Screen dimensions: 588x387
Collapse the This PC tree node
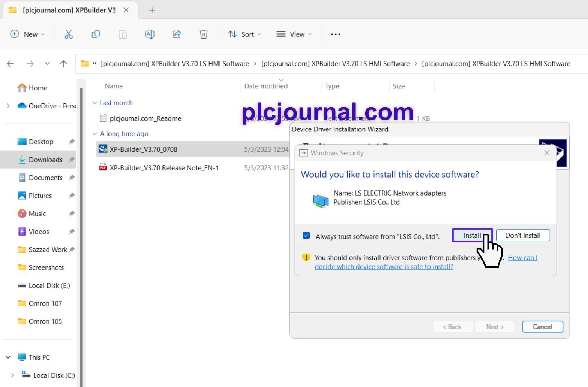[8, 357]
